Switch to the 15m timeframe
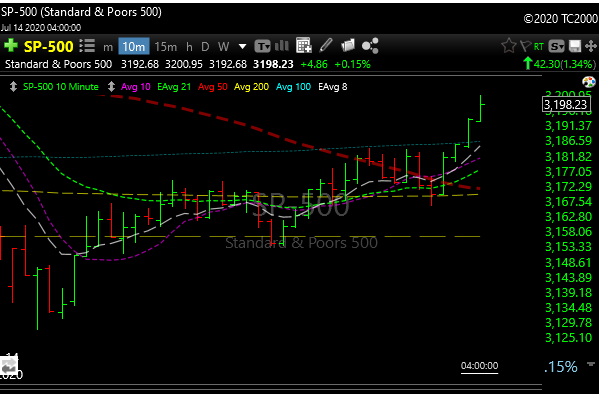The image size is (599, 394). 165,47
